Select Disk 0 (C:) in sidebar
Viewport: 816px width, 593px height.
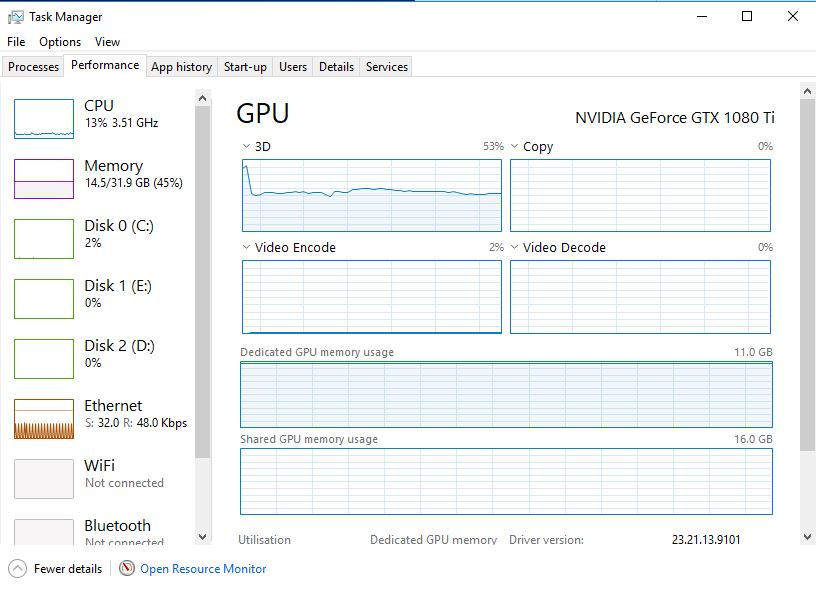tap(99, 238)
